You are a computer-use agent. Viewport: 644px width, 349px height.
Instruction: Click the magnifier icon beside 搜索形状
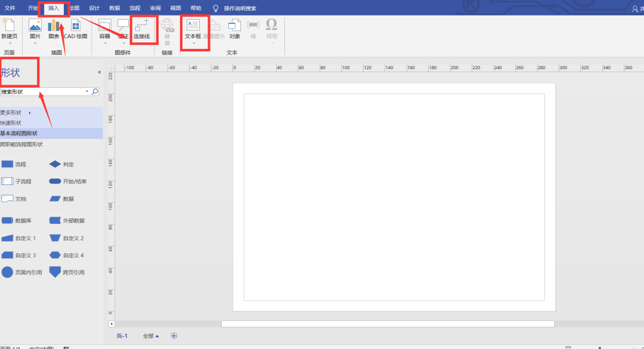coord(95,92)
